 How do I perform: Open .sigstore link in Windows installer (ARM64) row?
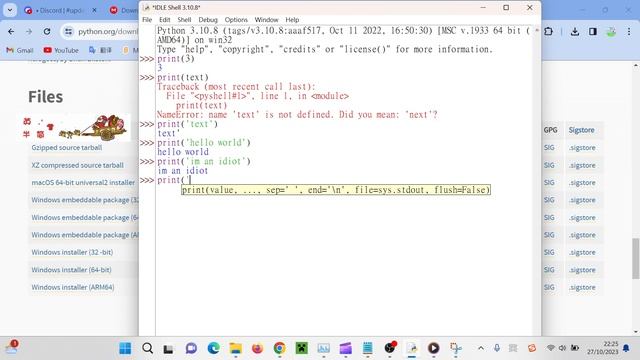[582, 287]
